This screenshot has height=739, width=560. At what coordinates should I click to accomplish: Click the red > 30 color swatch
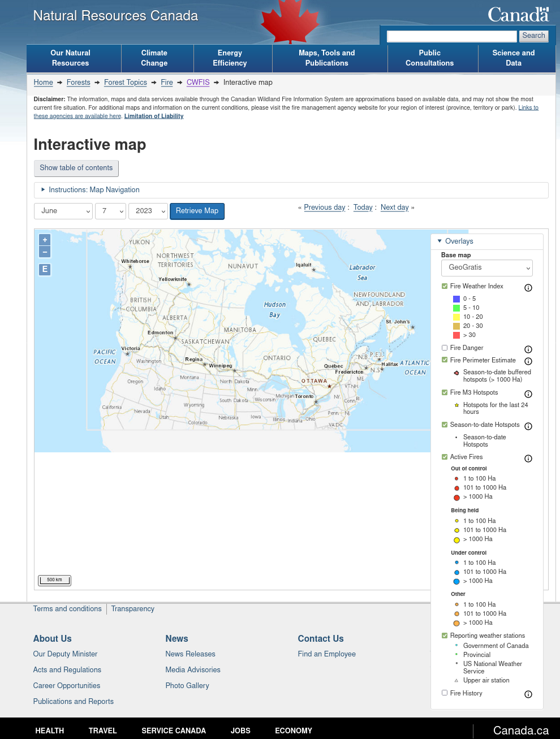point(456,335)
